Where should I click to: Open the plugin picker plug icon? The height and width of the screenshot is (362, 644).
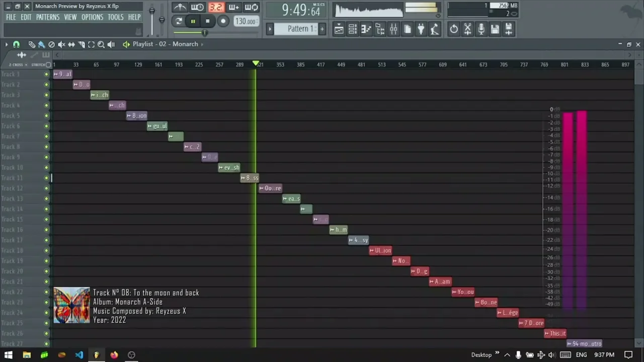[x=421, y=29]
